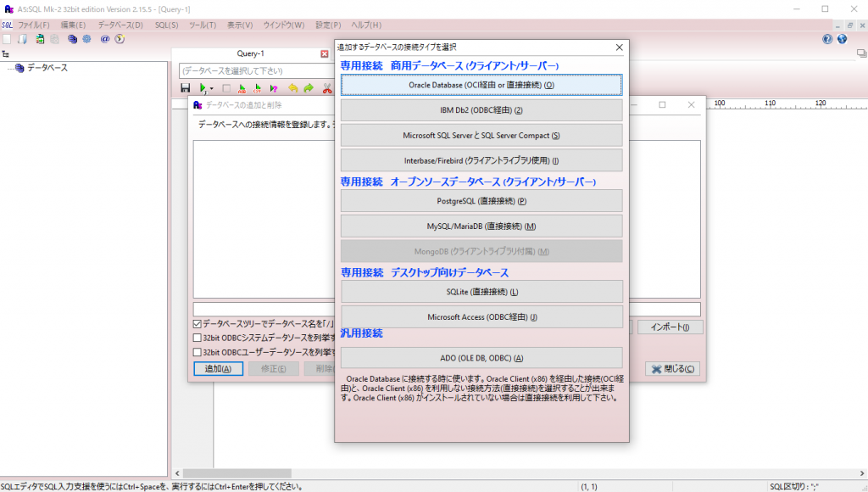Open the ツール(T) menu

(203, 25)
